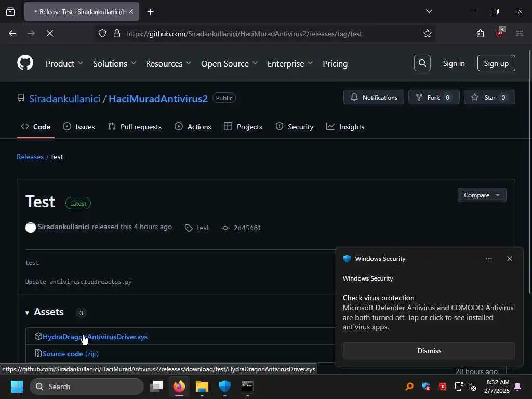Click the Sign up button
The image size is (532, 399).
(496, 63)
